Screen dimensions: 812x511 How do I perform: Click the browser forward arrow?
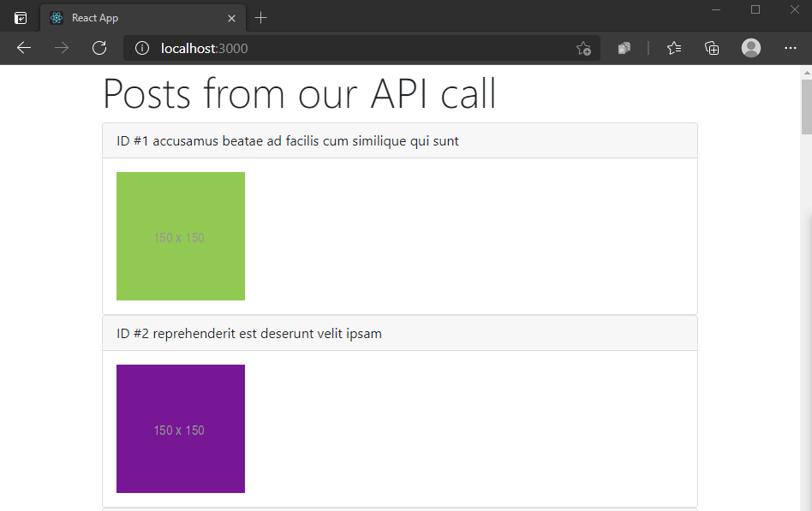(x=62, y=48)
